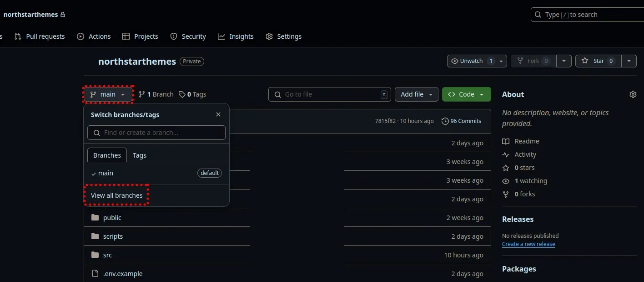644x282 pixels.
Task: Toggle the main branch selector dropdown
Action: pos(108,94)
